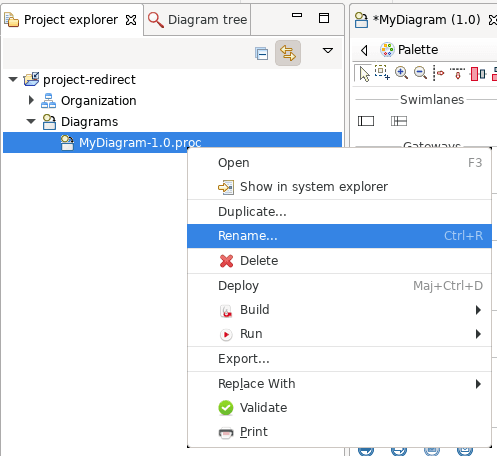The height and width of the screenshot is (456, 497).
Task: Choose Delete from the context menu
Action: coord(339,261)
